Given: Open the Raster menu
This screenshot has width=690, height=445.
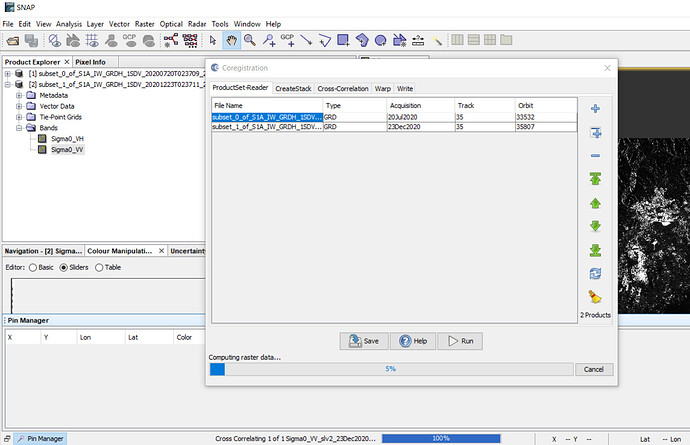Looking at the screenshot, I should 144,24.
